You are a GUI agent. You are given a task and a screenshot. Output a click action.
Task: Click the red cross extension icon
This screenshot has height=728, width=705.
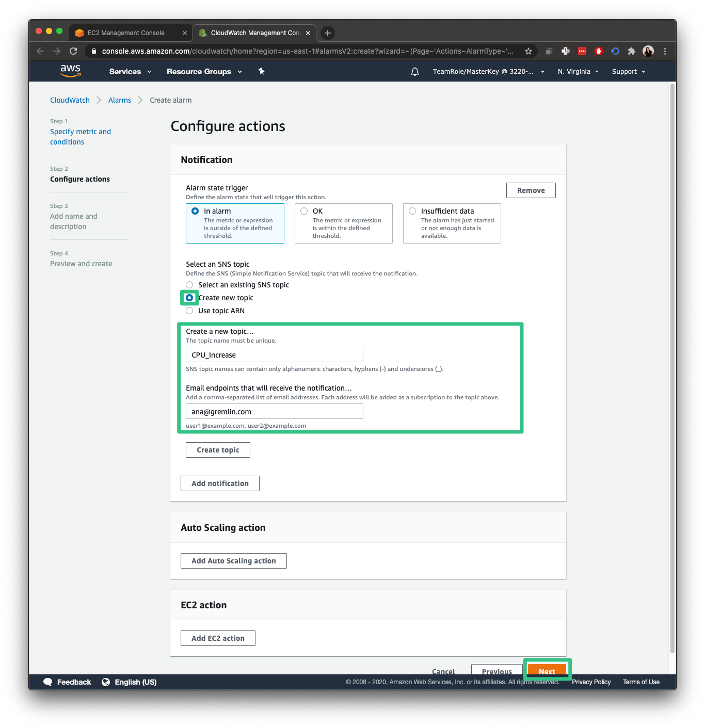tap(566, 51)
